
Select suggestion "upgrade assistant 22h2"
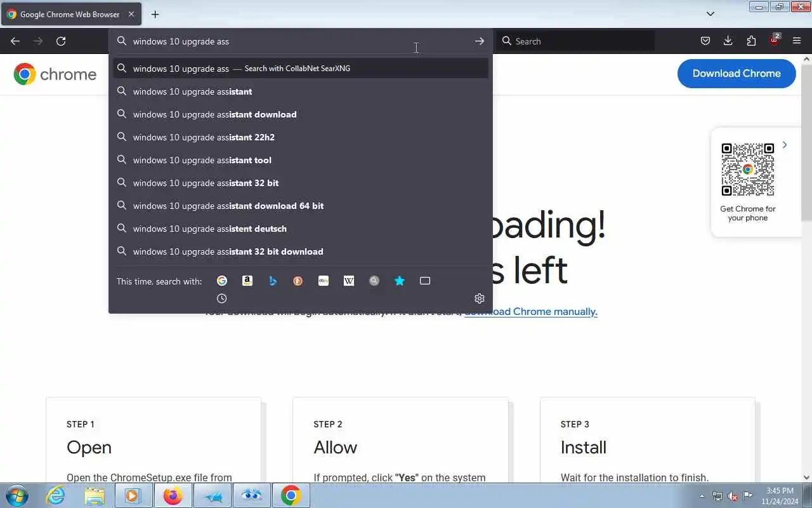[301, 137]
